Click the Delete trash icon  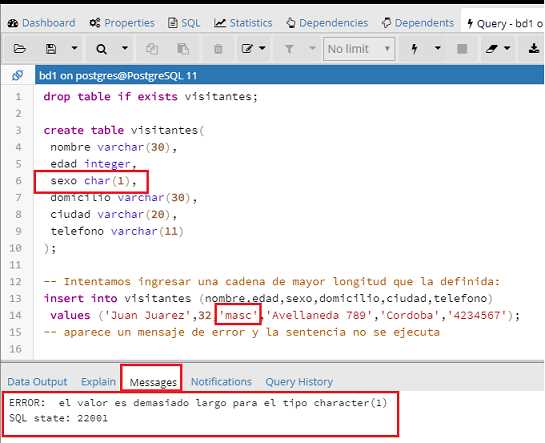pyautogui.click(x=218, y=49)
